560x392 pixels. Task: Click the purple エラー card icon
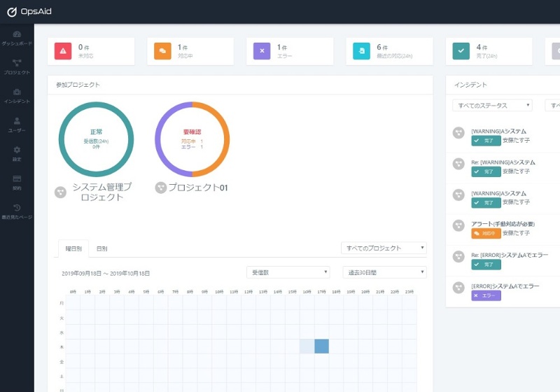pyautogui.click(x=262, y=51)
